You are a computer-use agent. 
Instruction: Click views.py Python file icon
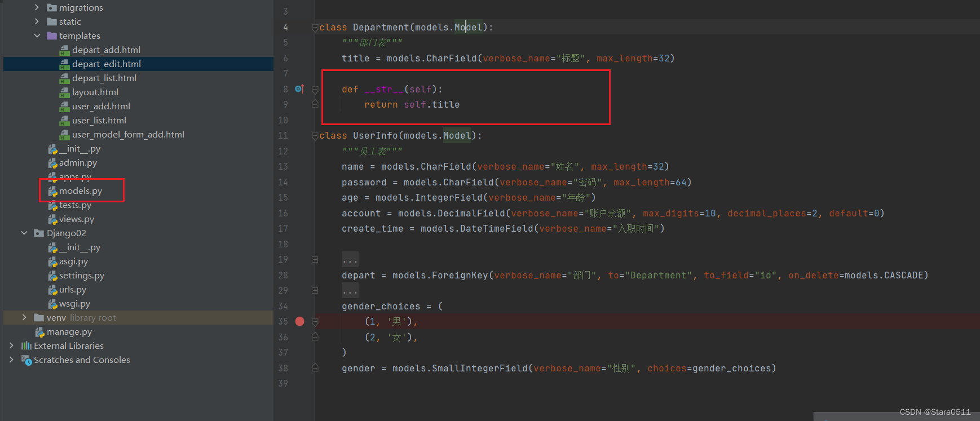pyautogui.click(x=52, y=219)
